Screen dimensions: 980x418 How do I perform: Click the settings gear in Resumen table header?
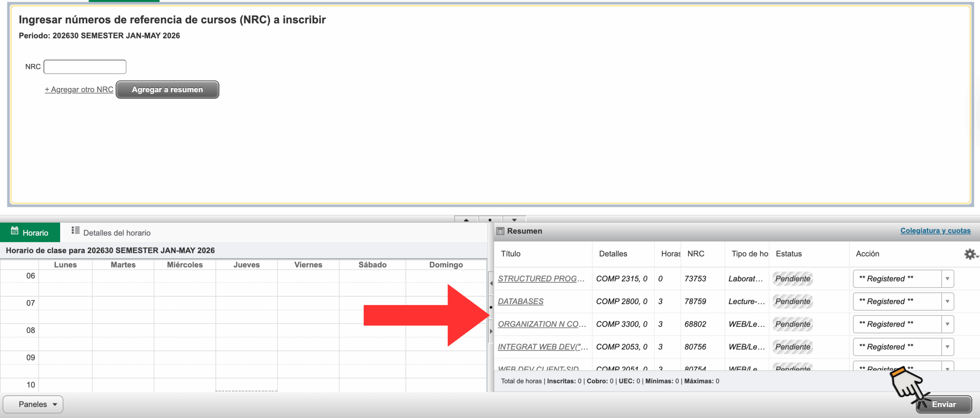click(x=970, y=254)
